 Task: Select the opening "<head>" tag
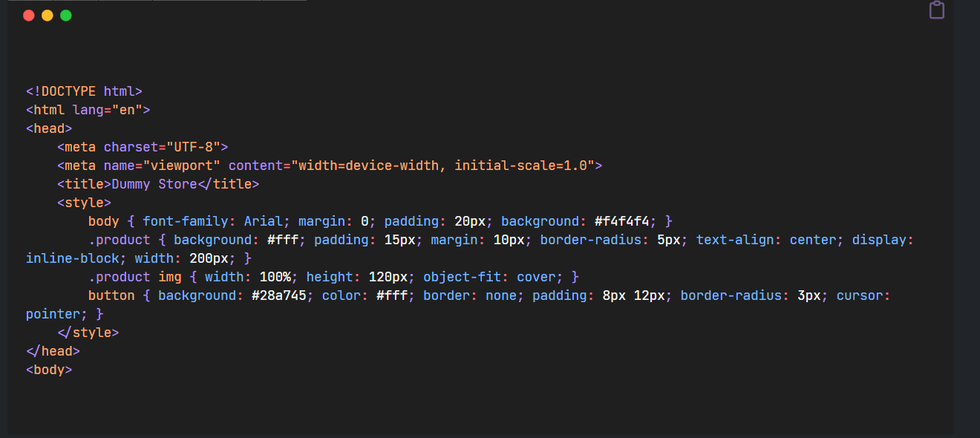point(49,128)
